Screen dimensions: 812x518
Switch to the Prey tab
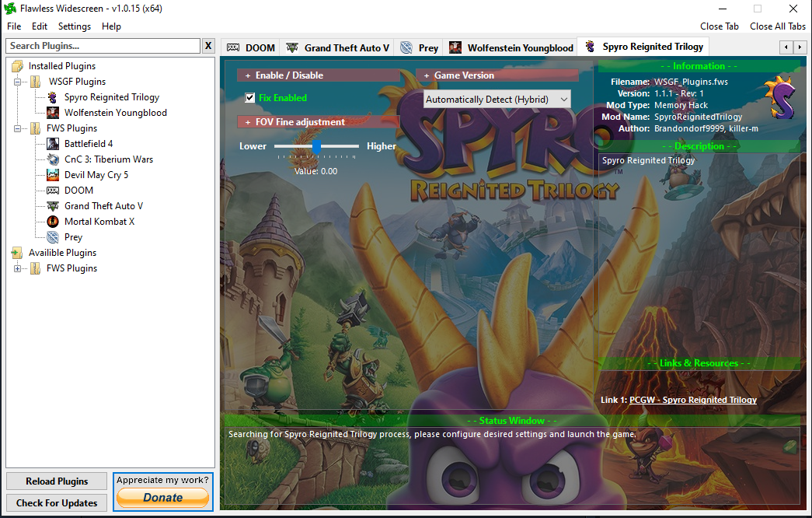click(x=420, y=47)
